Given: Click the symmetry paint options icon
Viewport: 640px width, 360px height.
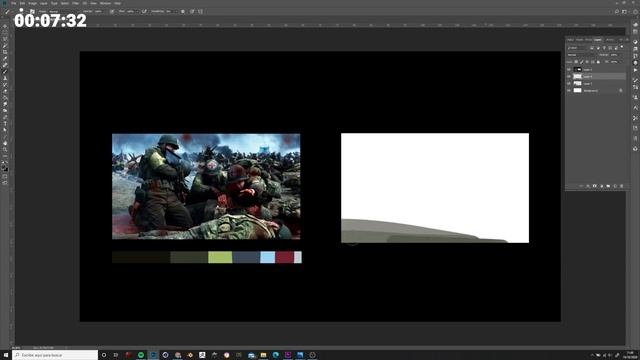Looking at the screenshot, I should 200,11.
